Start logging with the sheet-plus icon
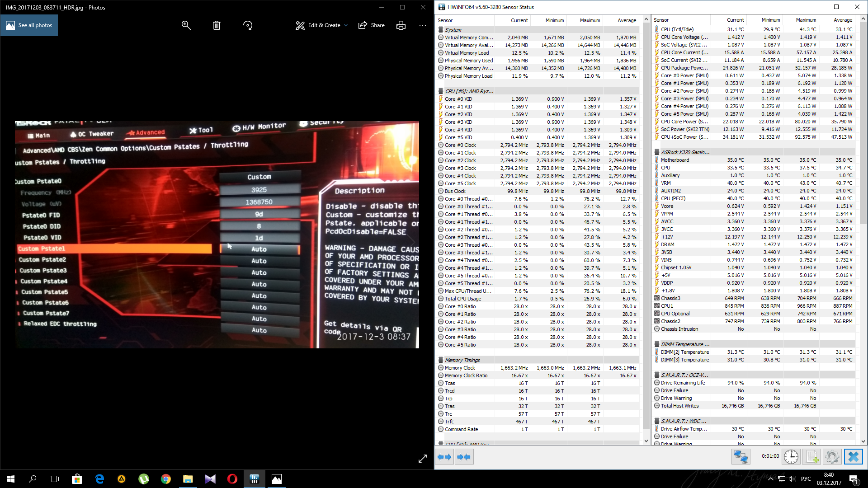 tap(811, 457)
